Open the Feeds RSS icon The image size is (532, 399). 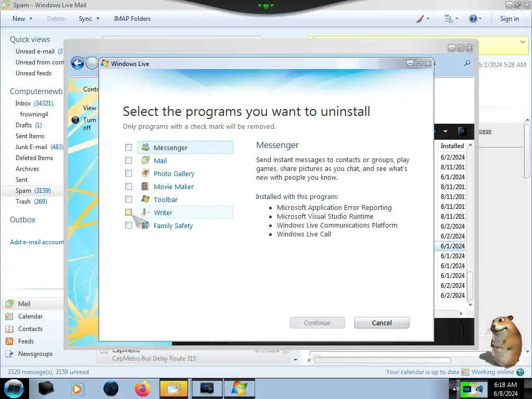9,341
